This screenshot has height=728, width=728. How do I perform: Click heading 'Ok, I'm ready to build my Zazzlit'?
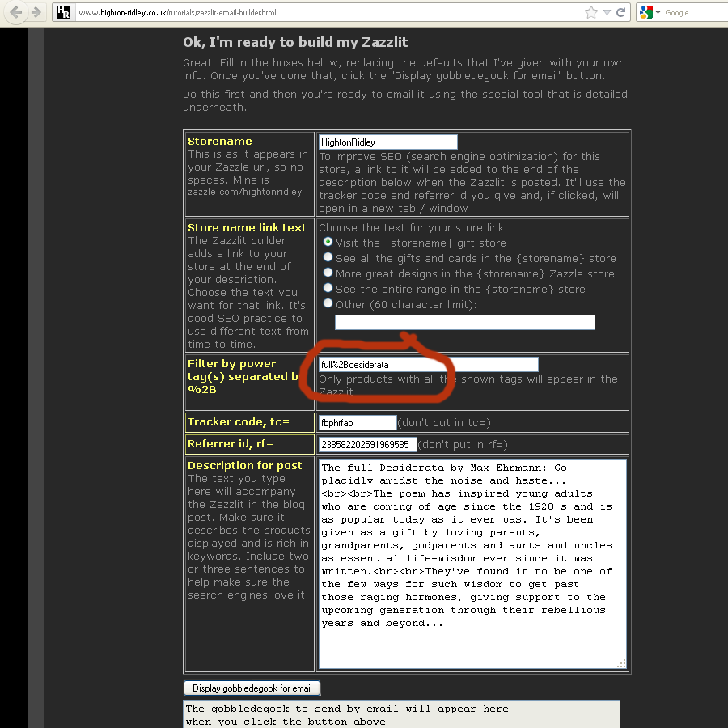tap(295, 42)
